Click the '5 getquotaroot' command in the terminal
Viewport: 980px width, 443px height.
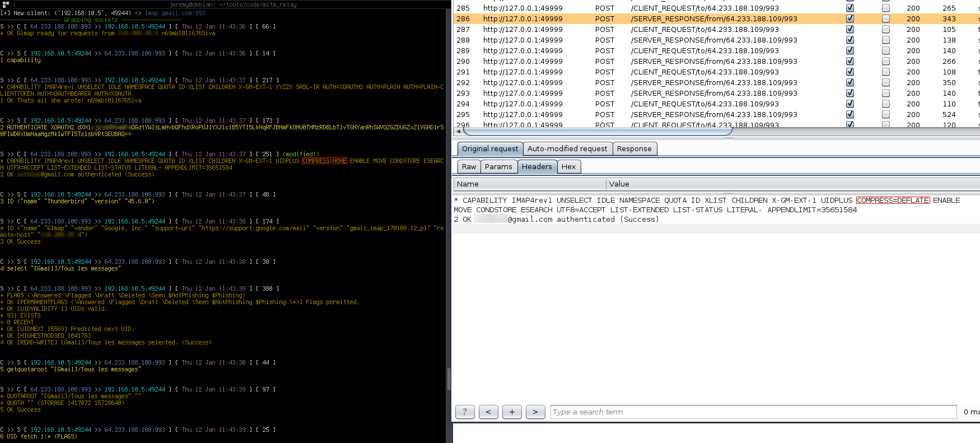[x=71, y=369]
